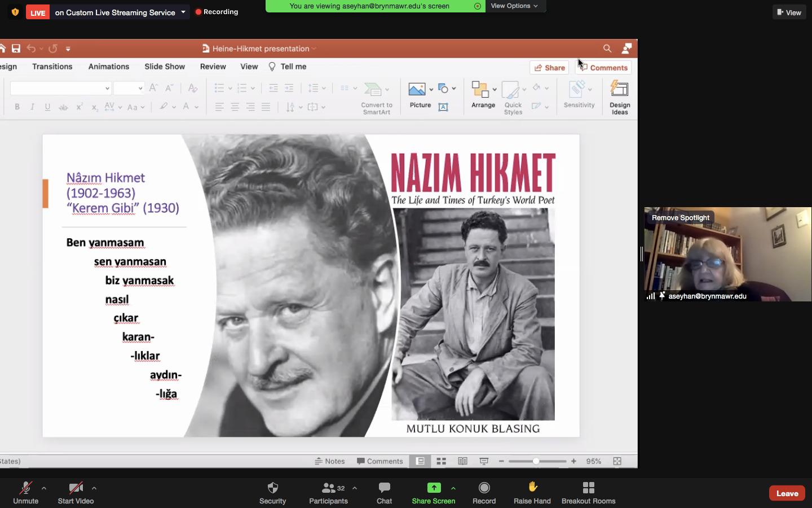Screen dimensions: 812x508
Task: Switch to Reading view icon
Action: click(462, 461)
